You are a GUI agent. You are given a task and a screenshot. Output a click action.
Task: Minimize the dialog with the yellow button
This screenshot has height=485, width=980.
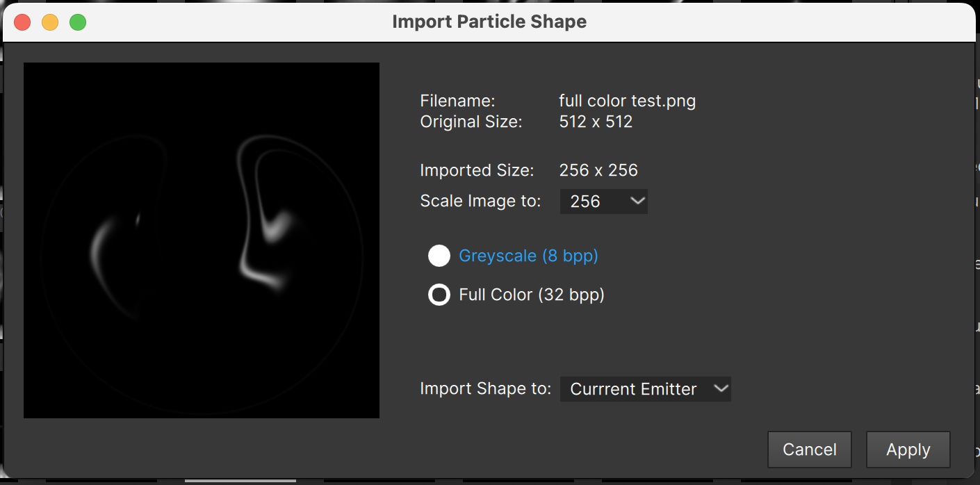tap(50, 22)
